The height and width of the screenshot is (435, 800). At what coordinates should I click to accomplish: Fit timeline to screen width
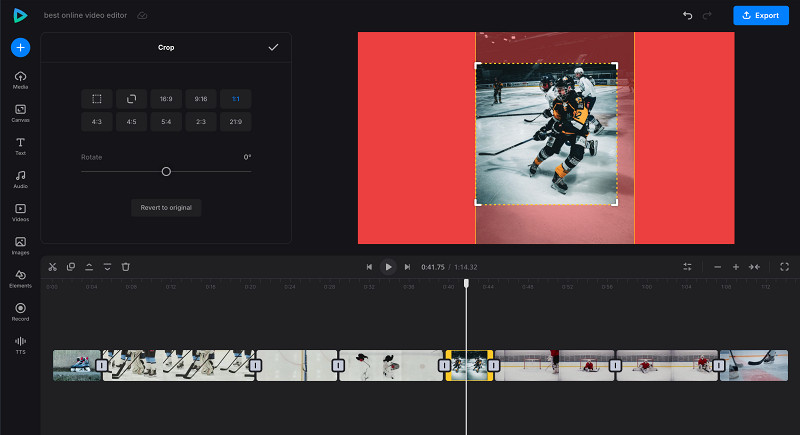point(754,267)
